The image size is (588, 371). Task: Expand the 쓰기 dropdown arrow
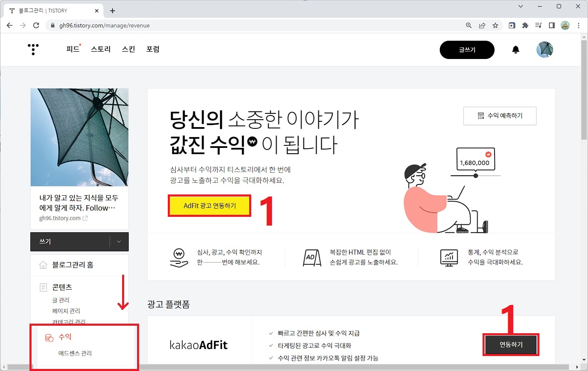[x=119, y=242]
